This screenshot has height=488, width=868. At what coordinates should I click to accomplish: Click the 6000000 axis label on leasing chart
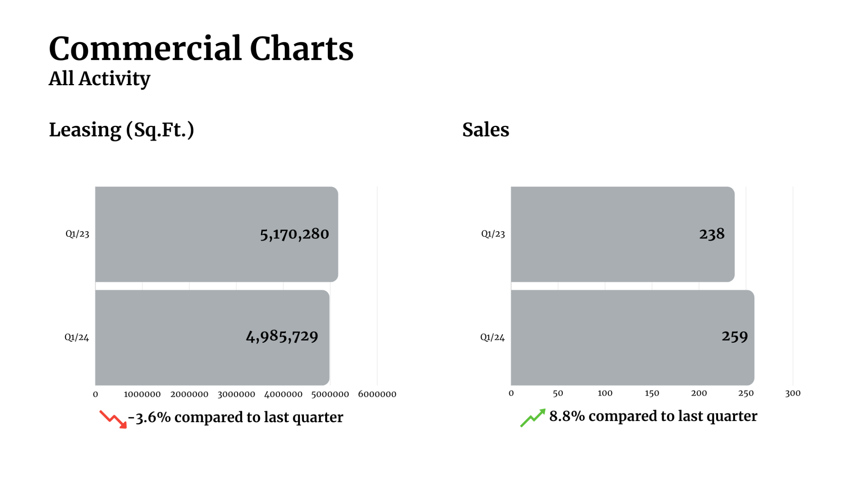377,394
